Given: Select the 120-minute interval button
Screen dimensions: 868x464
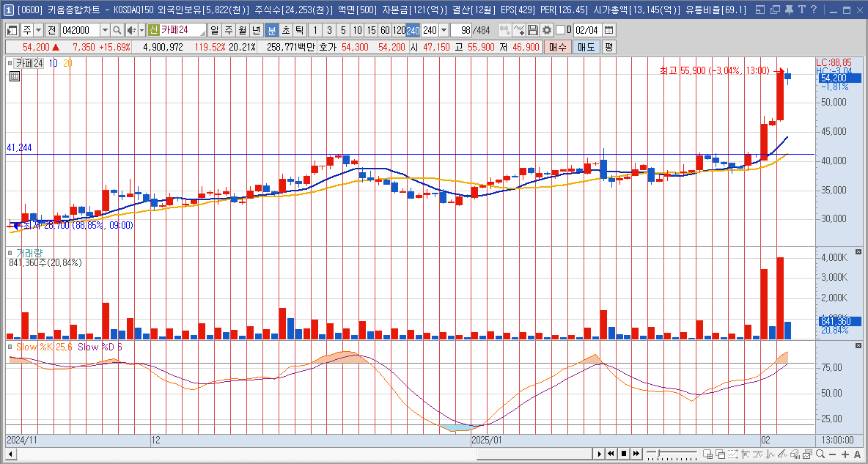Looking at the screenshot, I should [x=399, y=31].
